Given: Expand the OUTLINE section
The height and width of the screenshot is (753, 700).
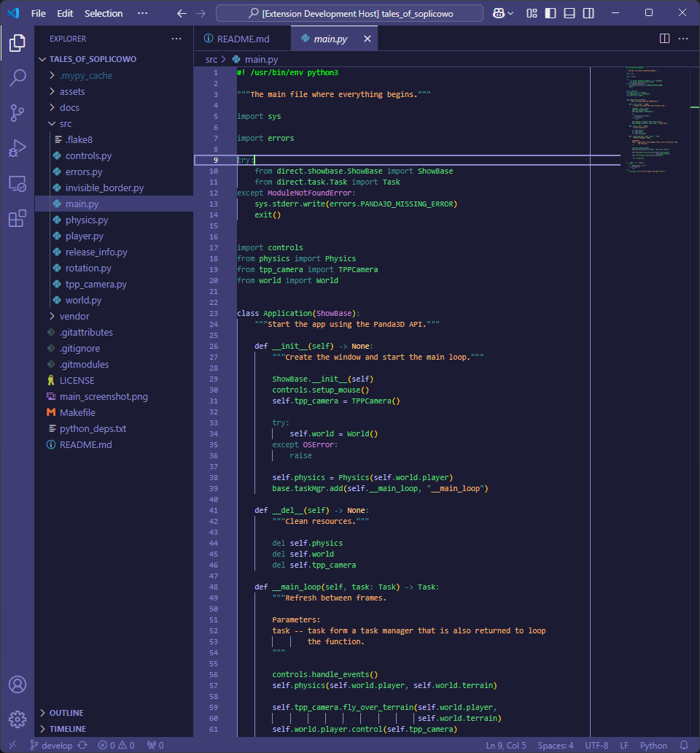Looking at the screenshot, I should point(66,713).
